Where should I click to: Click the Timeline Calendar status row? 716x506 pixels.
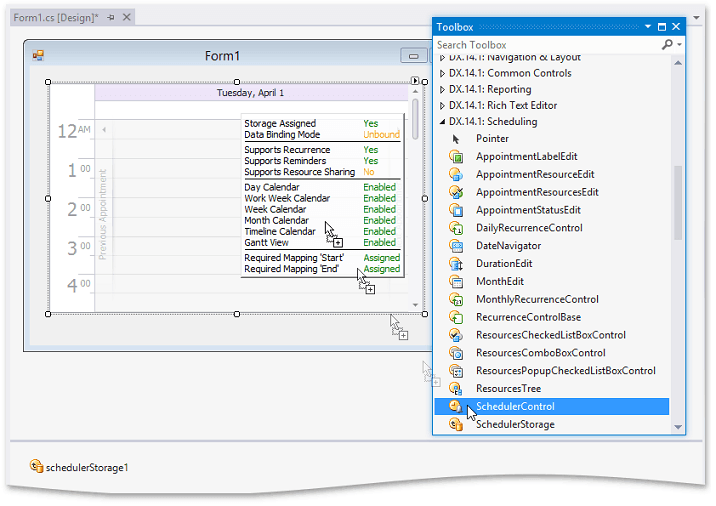[x=322, y=232]
